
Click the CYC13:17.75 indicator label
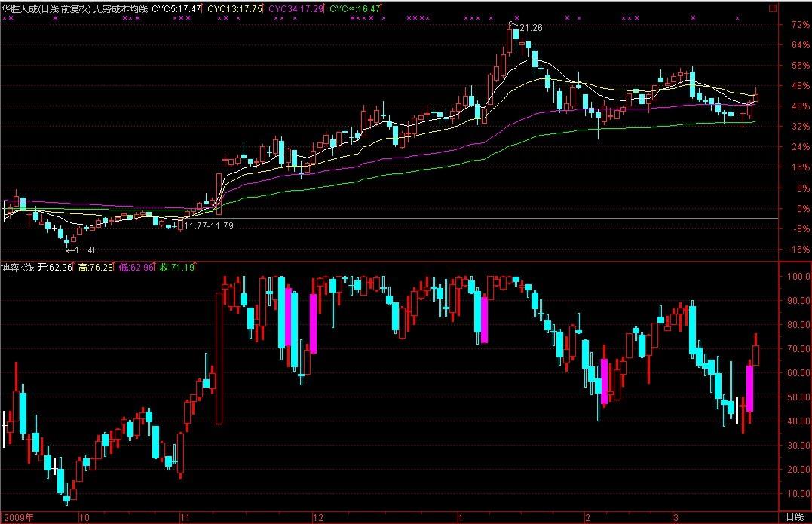[x=234, y=8]
